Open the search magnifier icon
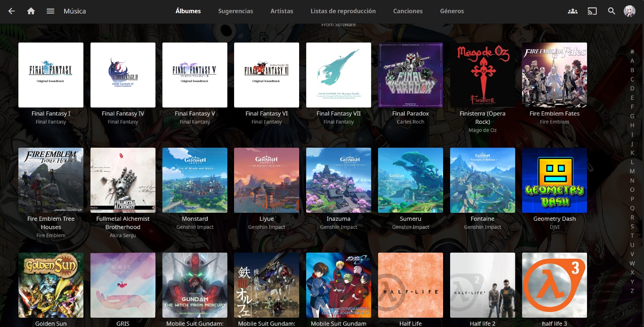Image resolution: width=644 pixels, height=327 pixels. [x=611, y=11]
